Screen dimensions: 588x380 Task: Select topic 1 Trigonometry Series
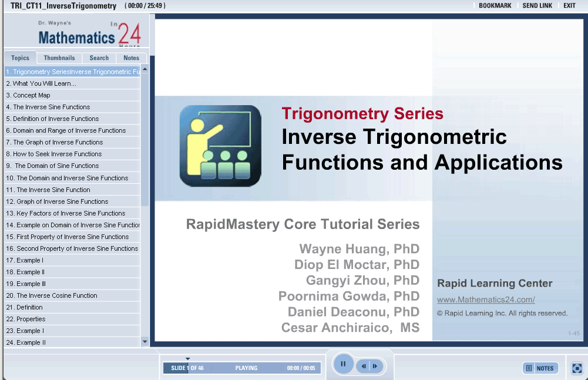coord(72,72)
